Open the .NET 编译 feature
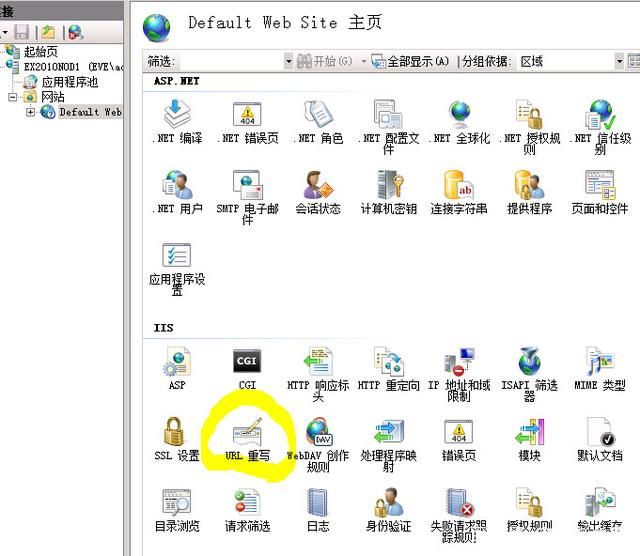Viewport: 640px width, 556px height. point(177,121)
